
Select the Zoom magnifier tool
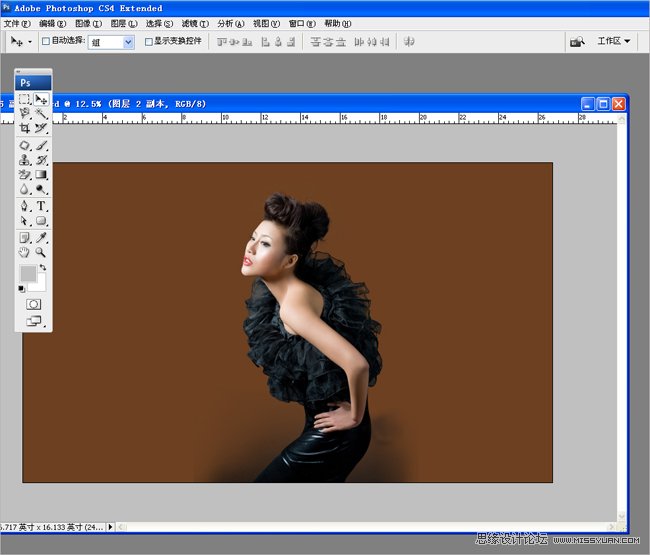tap(41, 253)
